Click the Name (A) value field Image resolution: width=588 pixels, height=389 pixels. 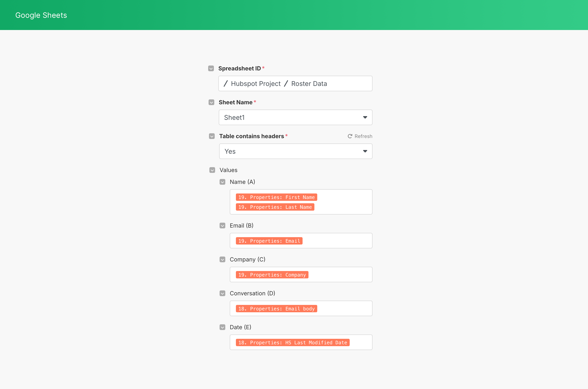coord(342,202)
